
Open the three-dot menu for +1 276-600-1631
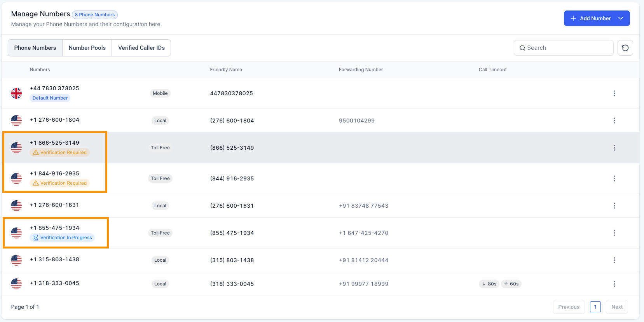(x=614, y=206)
